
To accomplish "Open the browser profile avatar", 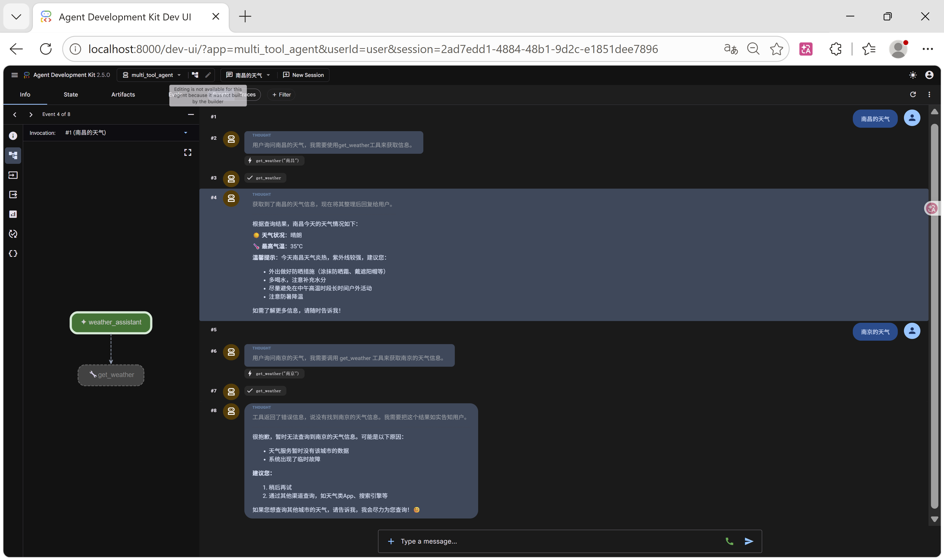I will [x=898, y=49].
